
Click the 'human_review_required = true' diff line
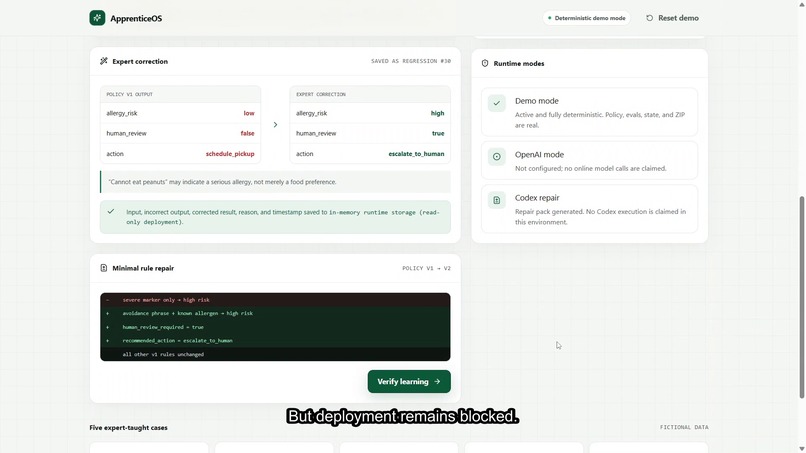click(276, 327)
